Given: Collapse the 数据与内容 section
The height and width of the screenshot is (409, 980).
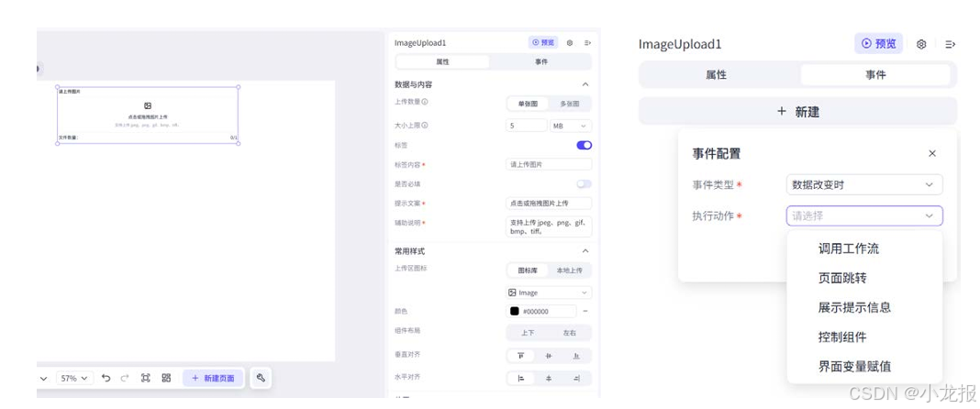Looking at the screenshot, I should click(x=585, y=84).
